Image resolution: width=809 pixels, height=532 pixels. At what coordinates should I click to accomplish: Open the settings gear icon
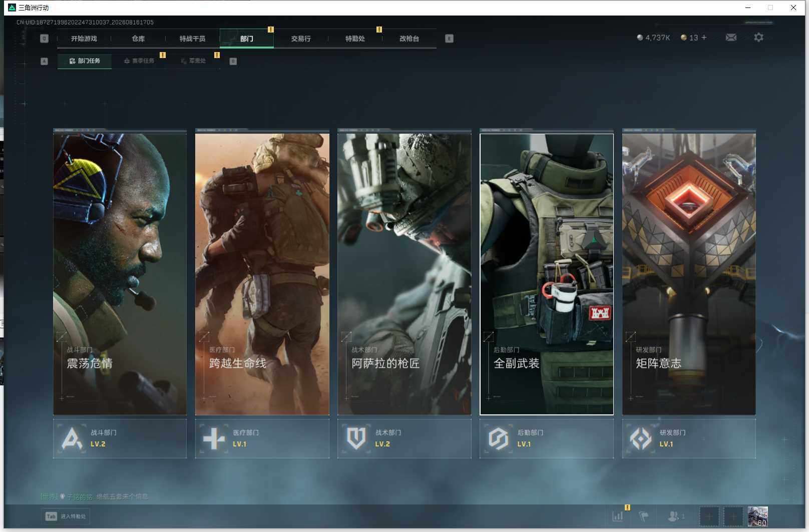tap(758, 38)
